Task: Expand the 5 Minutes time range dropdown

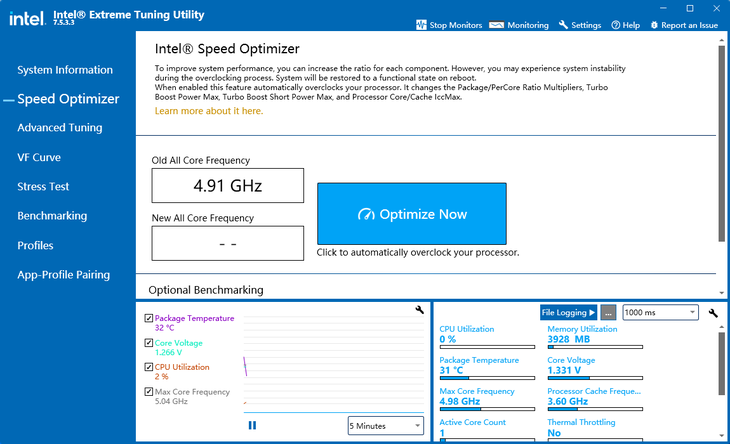Action: (x=385, y=425)
